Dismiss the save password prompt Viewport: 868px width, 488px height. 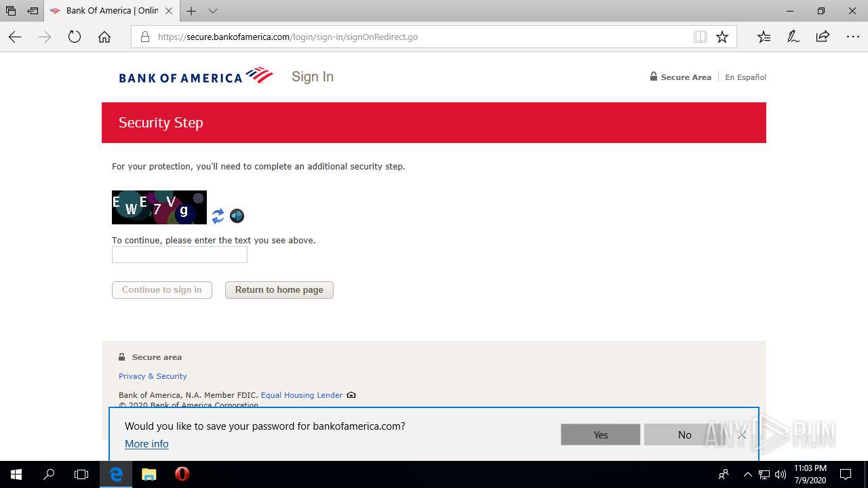742,434
